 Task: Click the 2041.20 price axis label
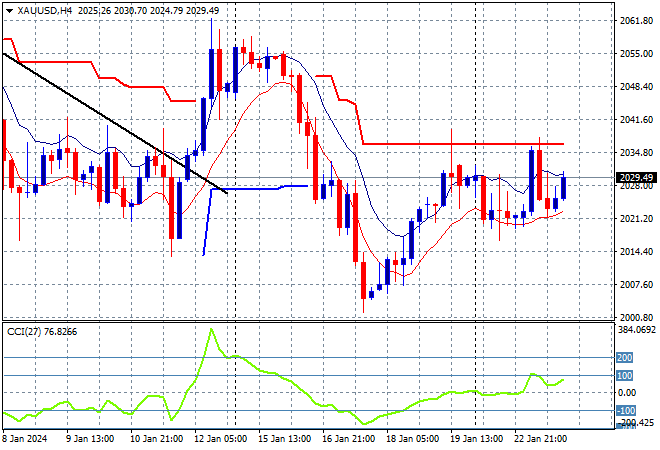(x=636, y=120)
